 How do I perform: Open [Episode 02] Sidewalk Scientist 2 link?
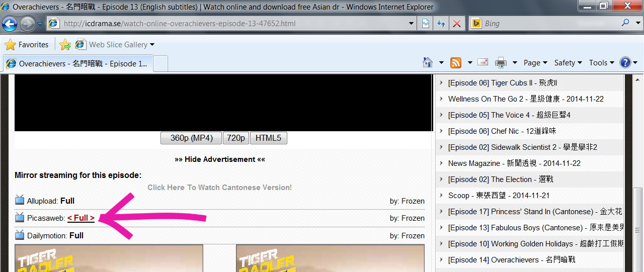[x=522, y=147]
